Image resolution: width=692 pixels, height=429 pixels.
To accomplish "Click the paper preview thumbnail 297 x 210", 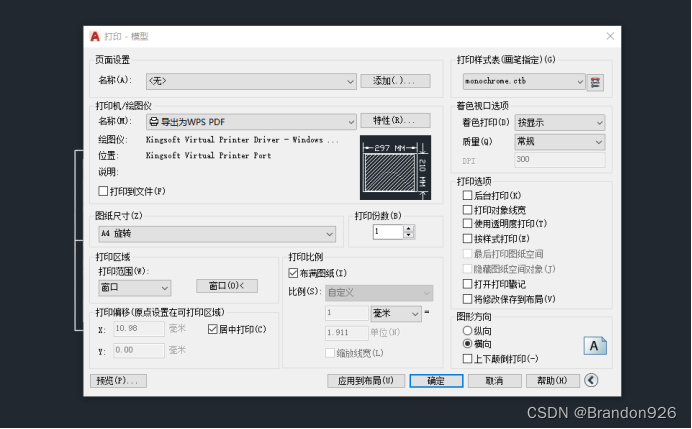I will coord(395,167).
